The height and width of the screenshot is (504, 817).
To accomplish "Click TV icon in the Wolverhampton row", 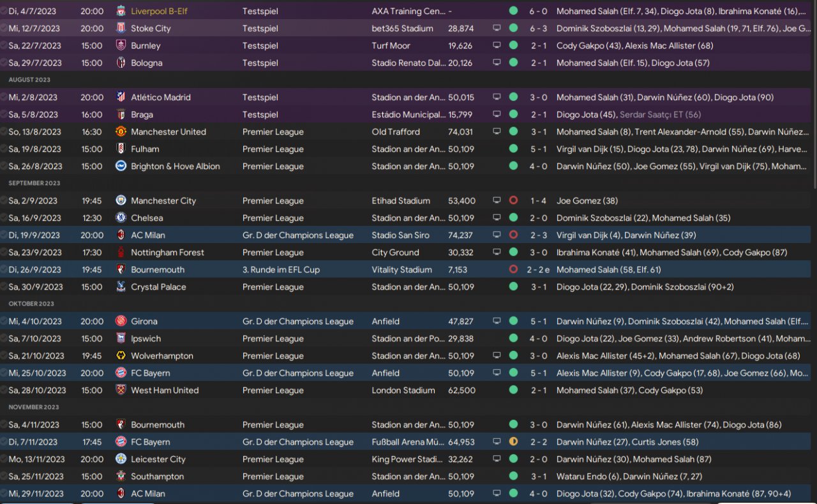I will point(497,356).
